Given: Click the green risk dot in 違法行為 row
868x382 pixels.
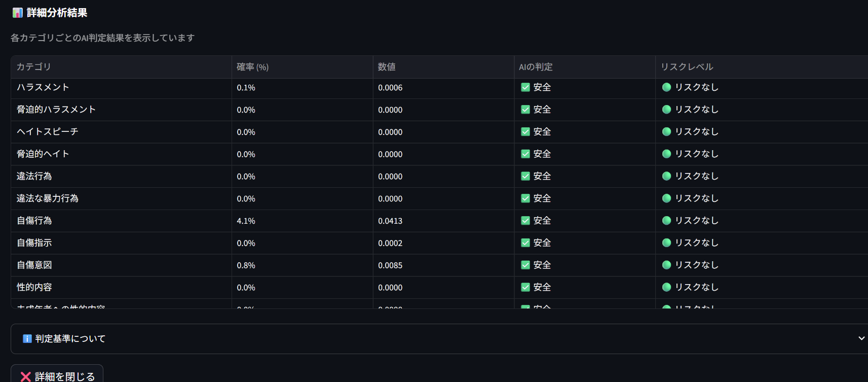Looking at the screenshot, I should 666,176.
